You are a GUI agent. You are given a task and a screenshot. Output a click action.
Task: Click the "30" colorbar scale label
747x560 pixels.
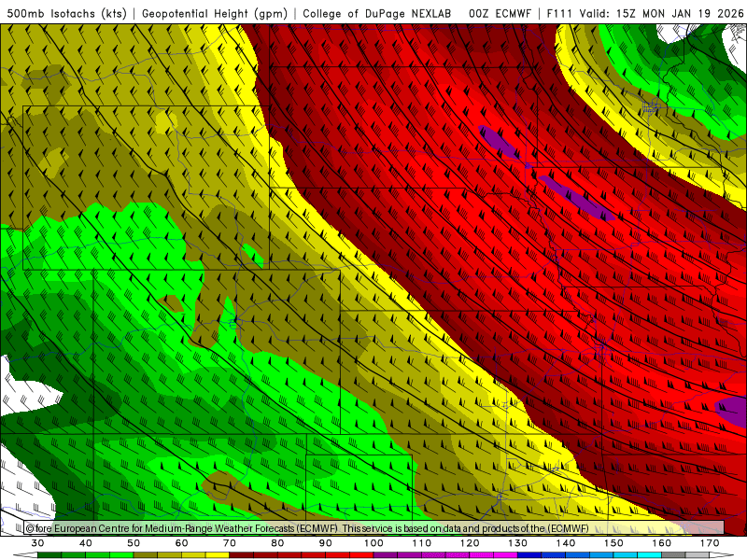(37, 543)
